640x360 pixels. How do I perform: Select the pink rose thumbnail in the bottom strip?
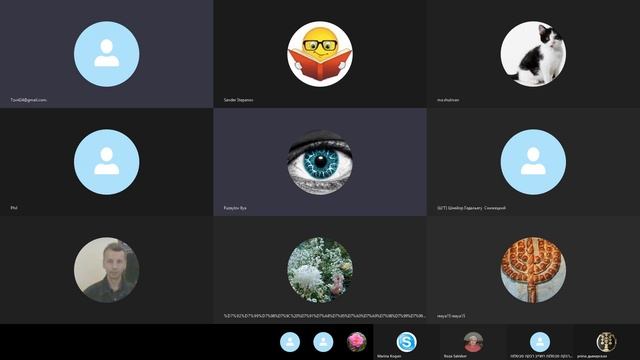(x=357, y=342)
